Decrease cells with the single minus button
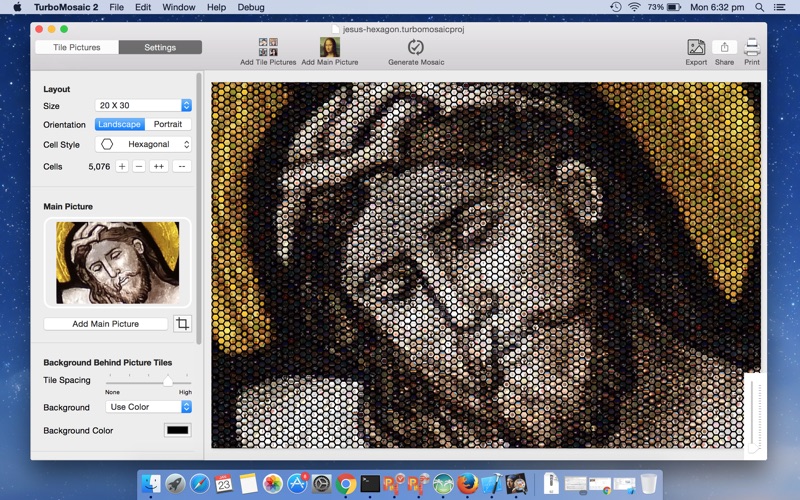This screenshot has height=500, width=800. tap(139, 166)
